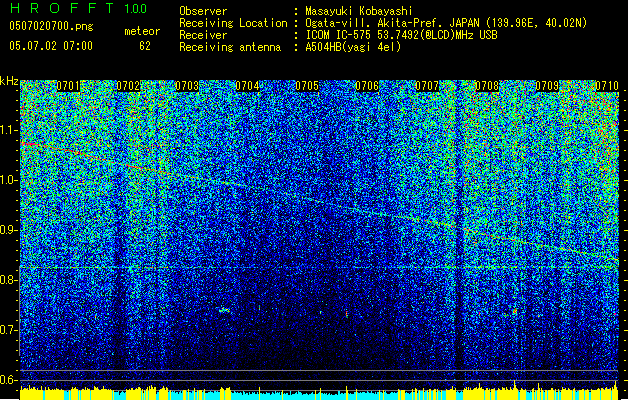
Task: Select antenna value A504HB(yagi 4el)
Action: point(353,47)
